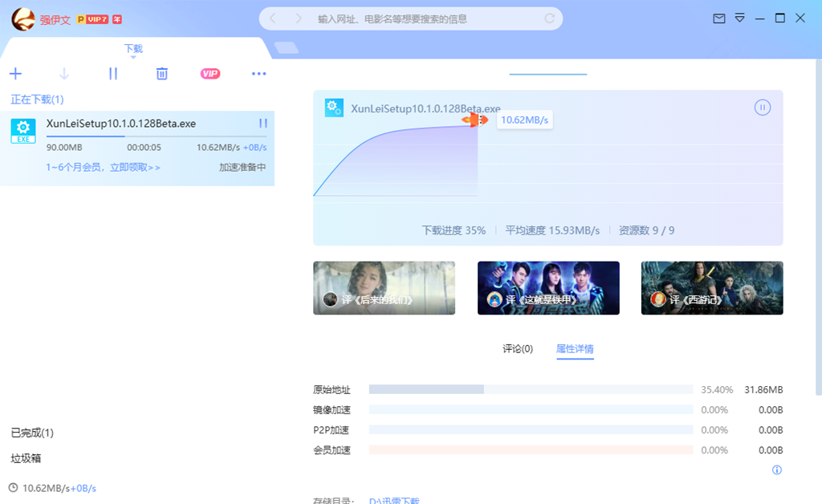Click the 31.86MB downloaded value
This screenshot has width=822, height=504.
[763, 390]
